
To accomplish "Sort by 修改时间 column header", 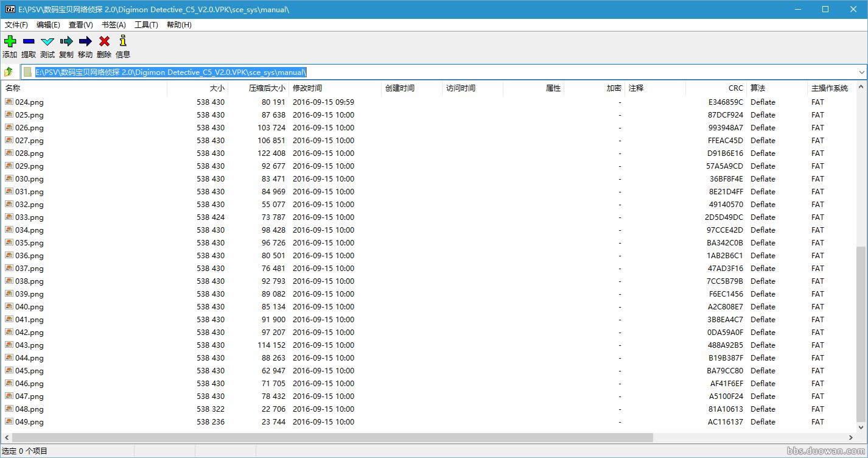I will [307, 88].
